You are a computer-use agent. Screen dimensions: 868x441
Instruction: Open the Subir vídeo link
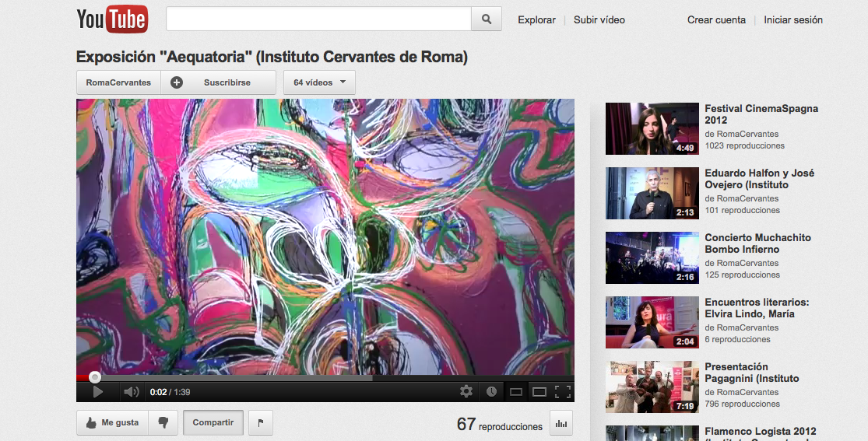(599, 20)
